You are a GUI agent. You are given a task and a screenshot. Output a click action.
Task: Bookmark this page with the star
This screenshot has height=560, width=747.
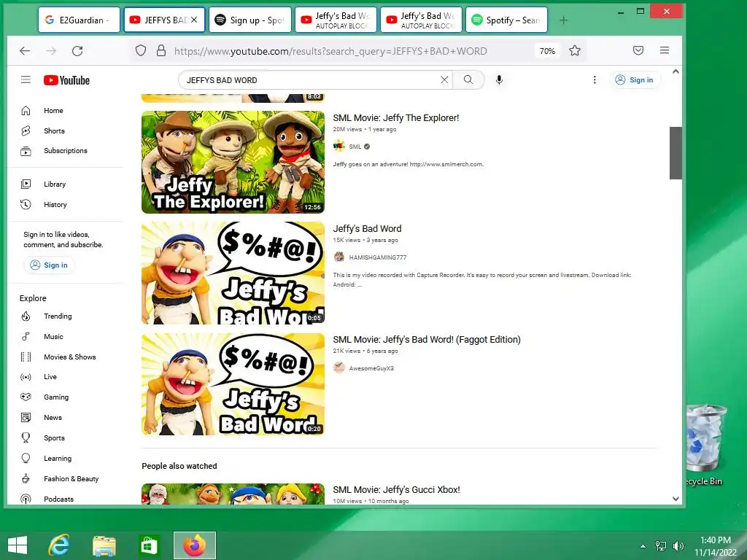(575, 51)
